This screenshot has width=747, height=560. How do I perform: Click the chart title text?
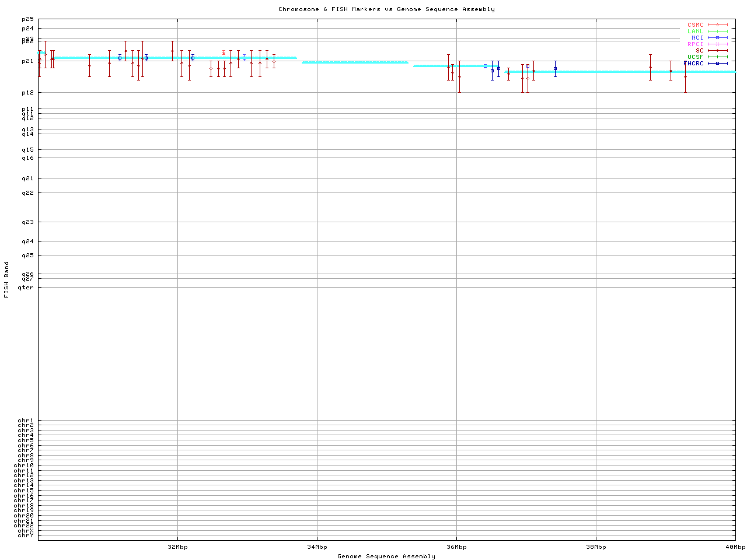(x=386, y=9)
